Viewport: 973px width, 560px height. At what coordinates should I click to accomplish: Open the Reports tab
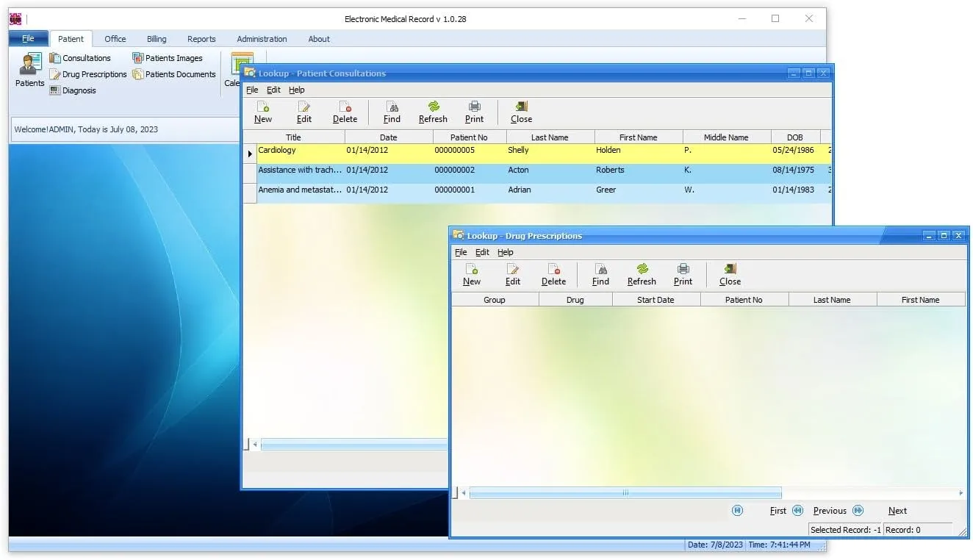[x=201, y=39]
